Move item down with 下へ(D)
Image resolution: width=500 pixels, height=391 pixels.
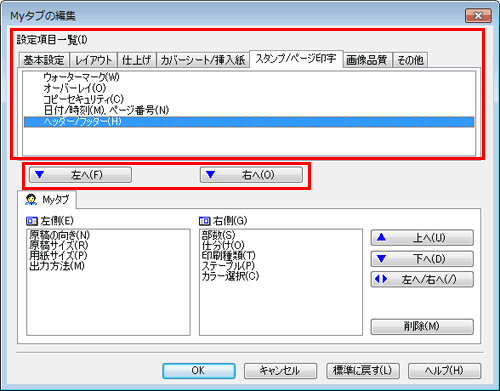click(422, 259)
